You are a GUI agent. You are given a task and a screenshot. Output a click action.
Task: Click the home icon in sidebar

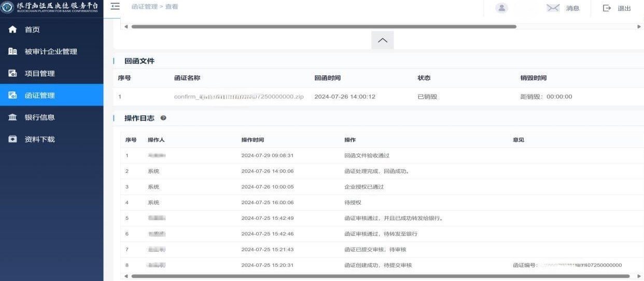pos(13,30)
